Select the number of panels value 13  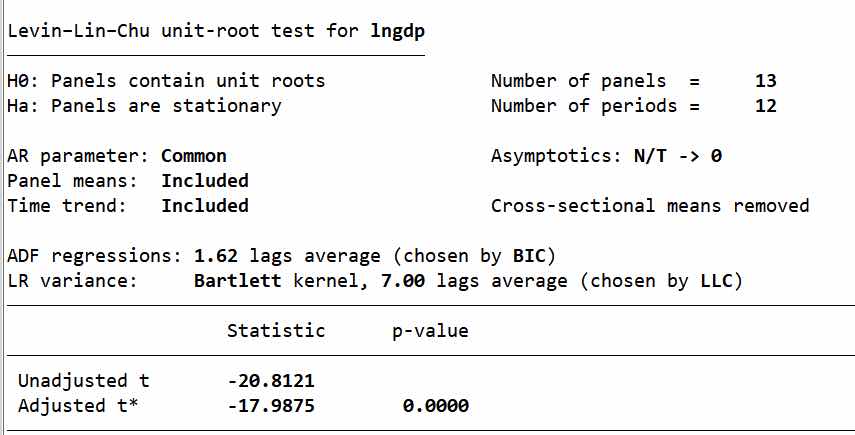(x=766, y=81)
